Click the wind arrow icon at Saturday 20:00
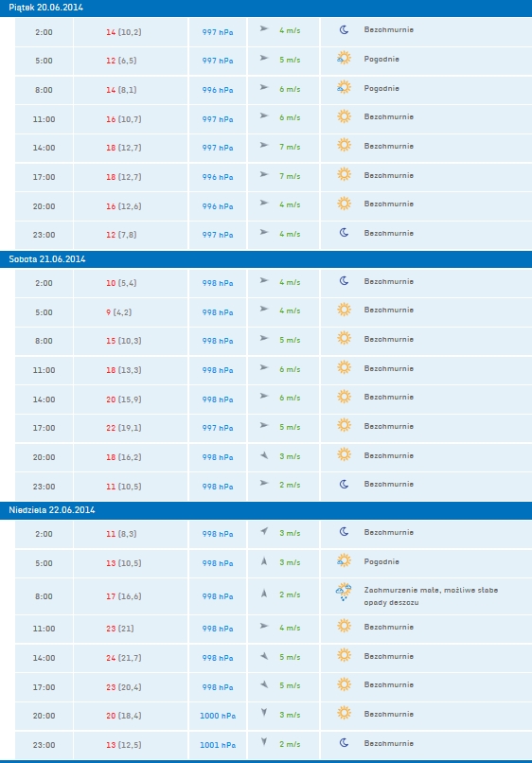 point(264,455)
